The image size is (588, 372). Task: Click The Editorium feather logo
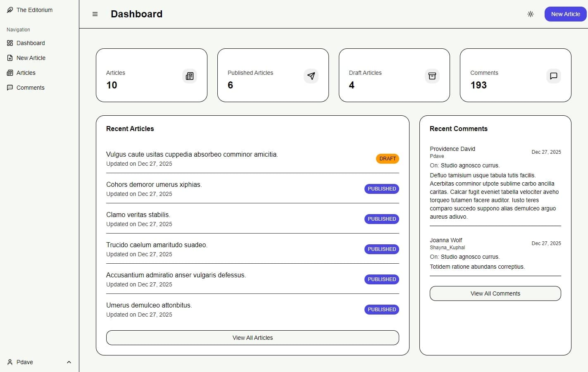10,10
